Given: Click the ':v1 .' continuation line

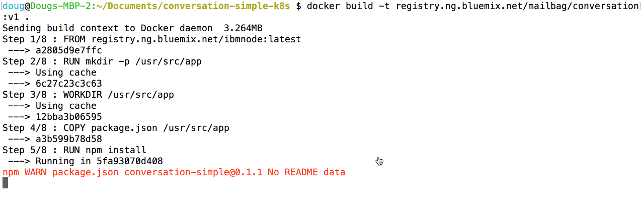Looking at the screenshot, I should coord(16,17).
